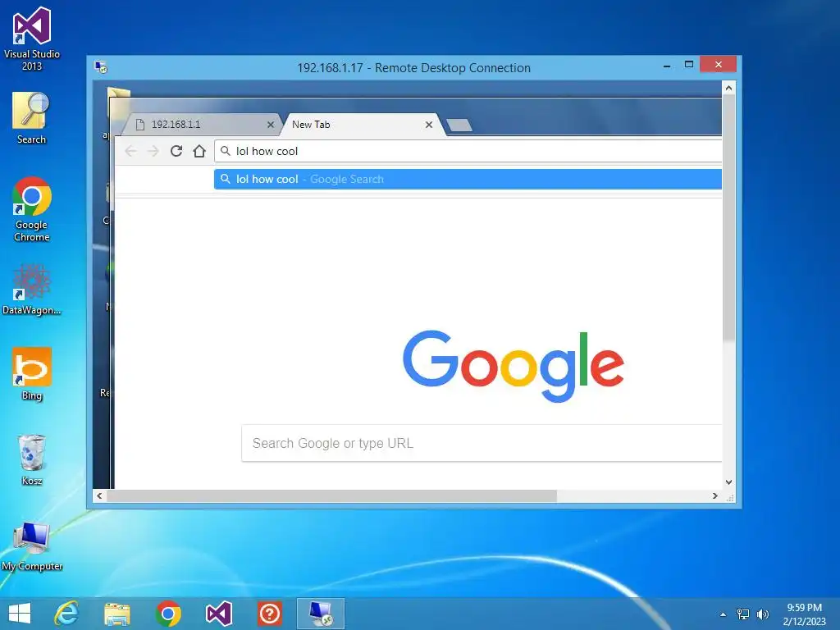Close the New Tab tab

pos(428,125)
